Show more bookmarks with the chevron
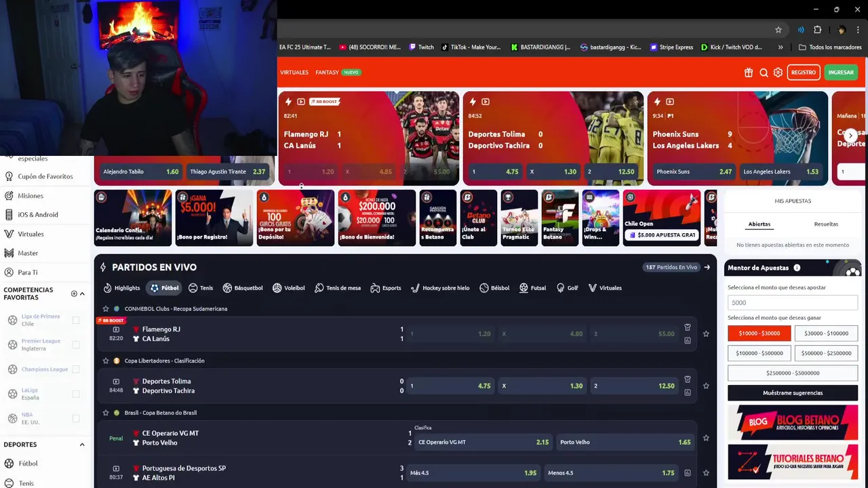Image resolution: width=868 pixels, height=488 pixels. [781, 47]
